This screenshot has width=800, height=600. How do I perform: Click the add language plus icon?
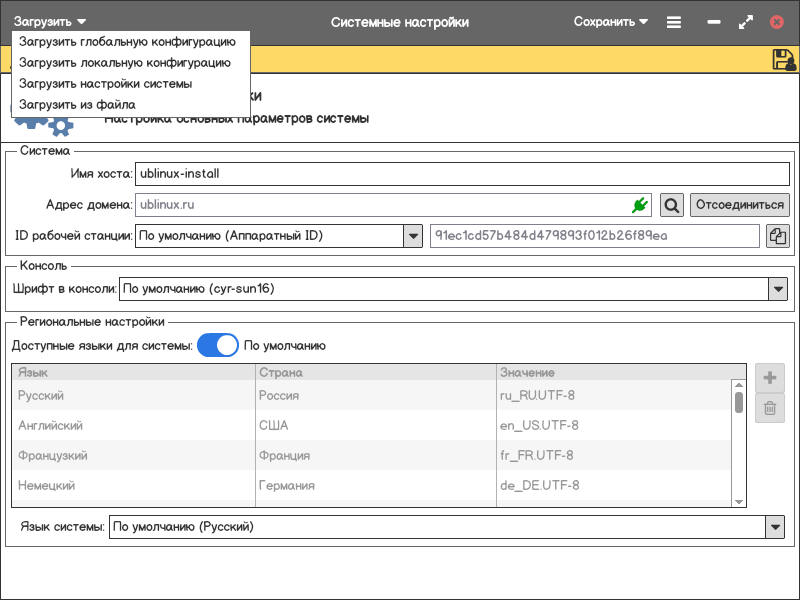pos(769,378)
